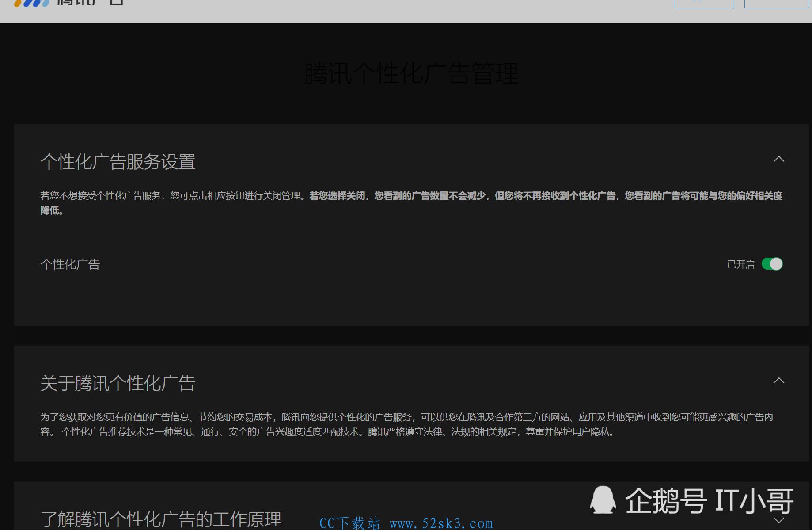Click the 关于腾讯个性化广告 heading
The width and height of the screenshot is (812, 530).
(x=118, y=383)
